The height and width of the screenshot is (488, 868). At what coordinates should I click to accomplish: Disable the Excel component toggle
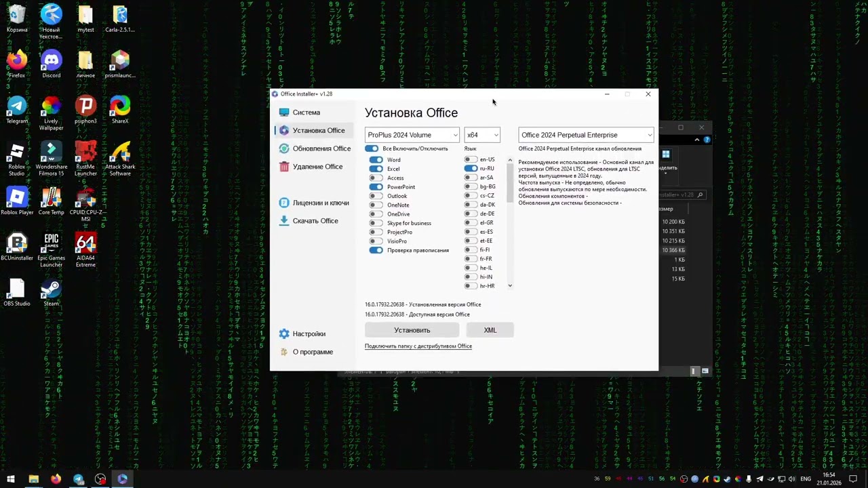[376, 169]
